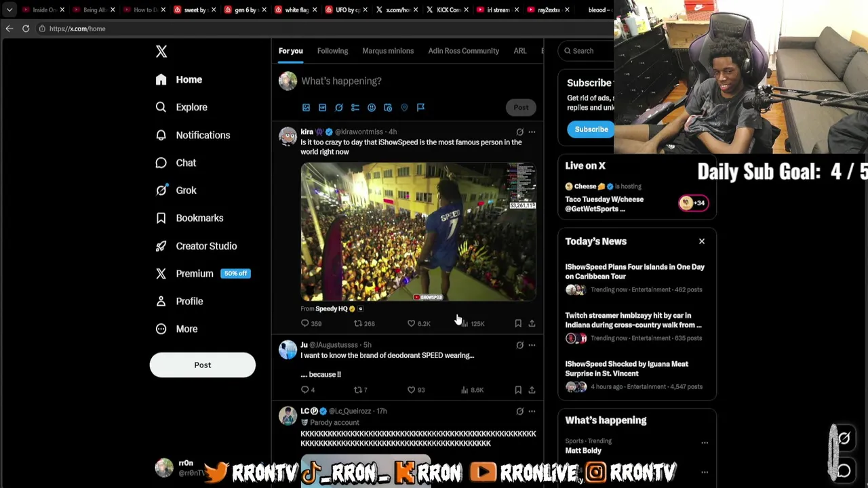Open Ju's profile avatar

pyautogui.click(x=288, y=350)
